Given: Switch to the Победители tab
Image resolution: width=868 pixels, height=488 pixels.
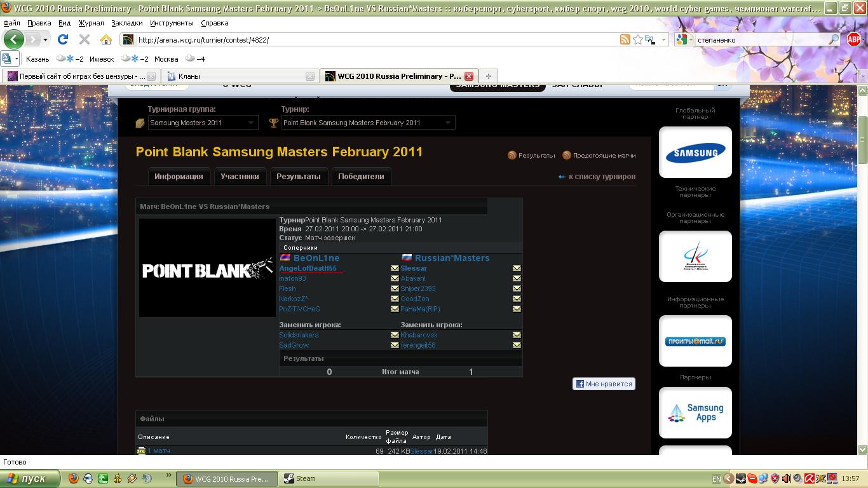Looking at the screenshot, I should (361, 177).
